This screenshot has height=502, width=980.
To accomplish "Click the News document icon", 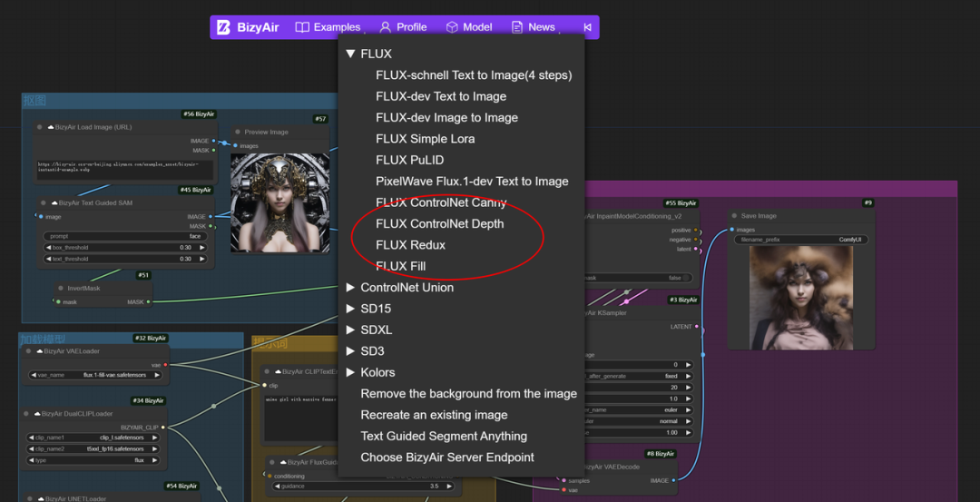I will click(517, 27).
